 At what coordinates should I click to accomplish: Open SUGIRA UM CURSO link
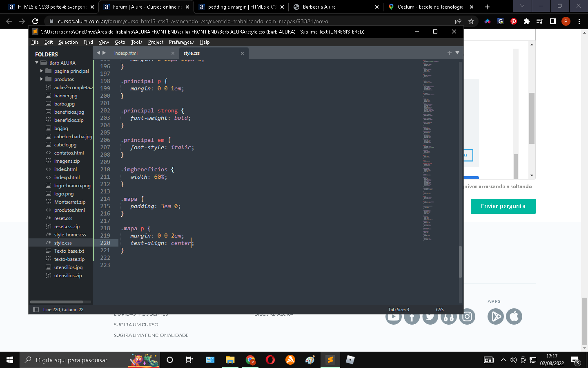tap(136, 325)
